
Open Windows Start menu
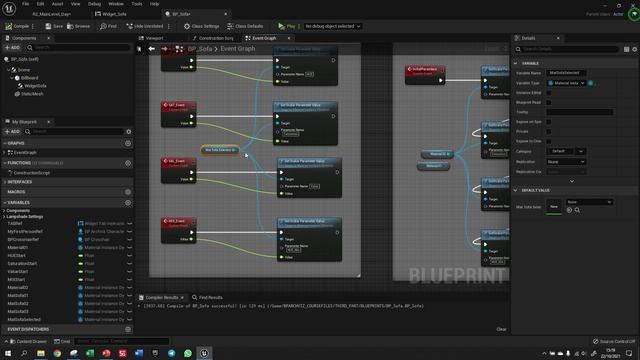pyautogui.click(x=8, y=353)
